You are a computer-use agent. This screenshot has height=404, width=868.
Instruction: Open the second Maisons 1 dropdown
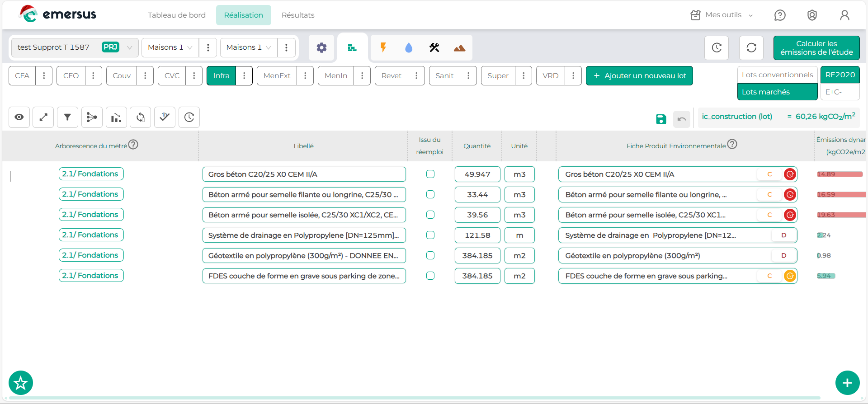(x=248, y=47)
